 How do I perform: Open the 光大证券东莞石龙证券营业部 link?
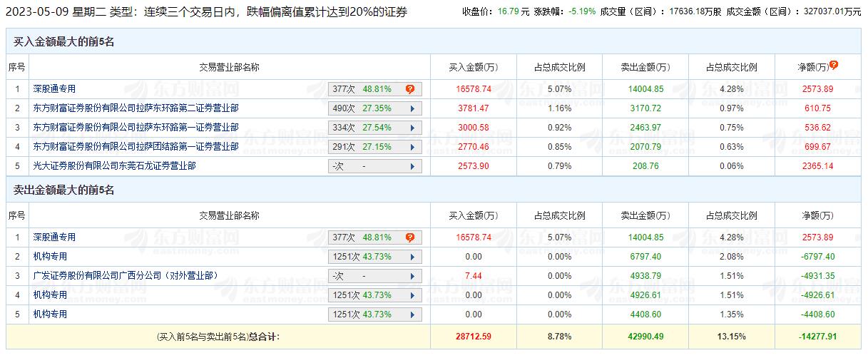[114, 166]
